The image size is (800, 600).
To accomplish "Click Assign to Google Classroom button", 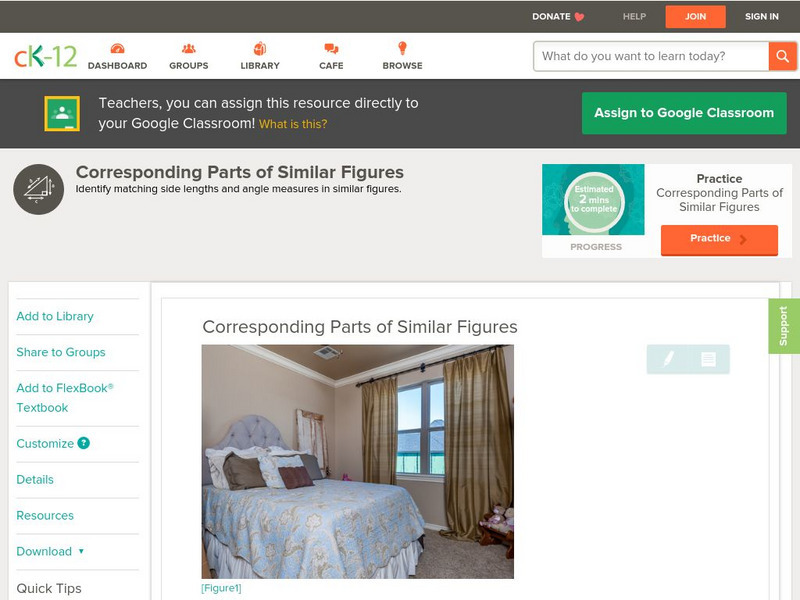I will click(684, 113).
